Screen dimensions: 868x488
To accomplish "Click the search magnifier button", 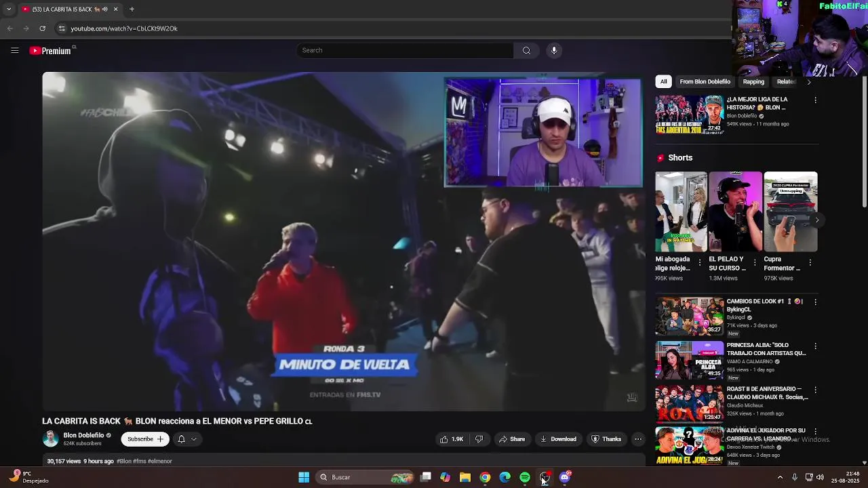I will 526,50.
